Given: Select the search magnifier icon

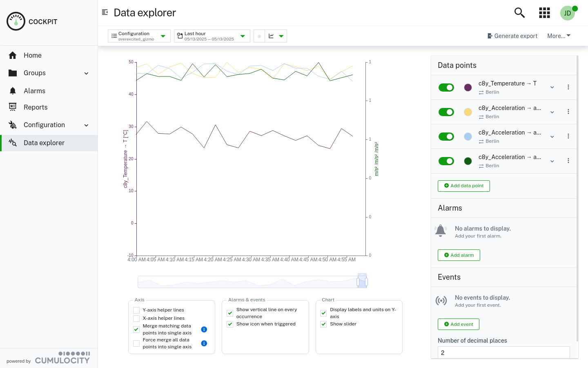Looking at the screenshot, I should coord(519,13).
